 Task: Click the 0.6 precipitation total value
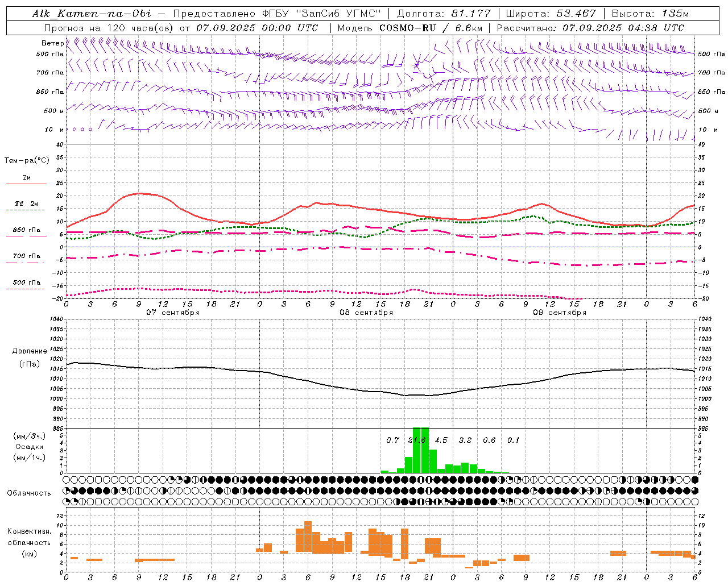coord(490,440)
